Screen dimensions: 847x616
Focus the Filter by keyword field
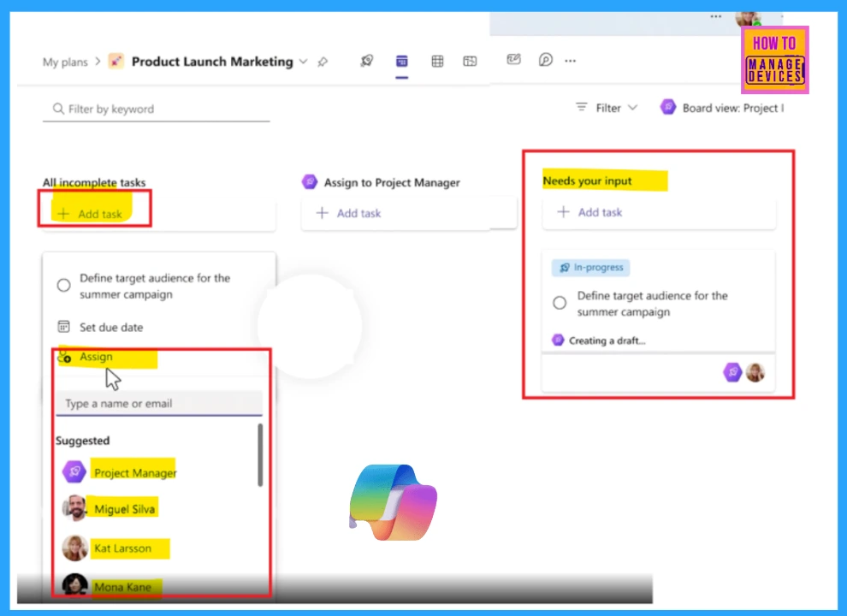(x=156, y=110)
